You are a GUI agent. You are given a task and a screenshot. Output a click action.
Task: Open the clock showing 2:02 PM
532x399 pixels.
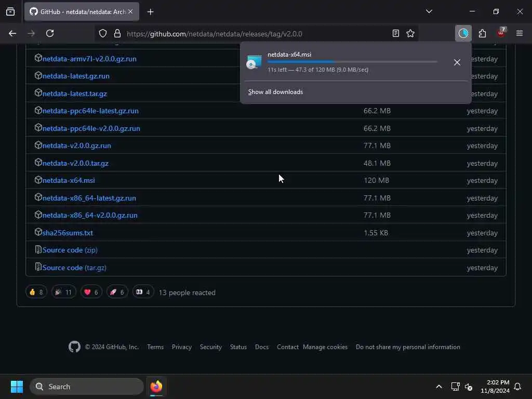tap(495, 387)
